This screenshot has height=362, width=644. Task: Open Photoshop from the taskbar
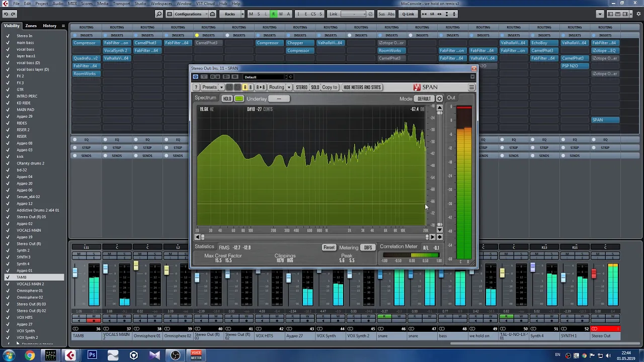(x=92, y=355)
